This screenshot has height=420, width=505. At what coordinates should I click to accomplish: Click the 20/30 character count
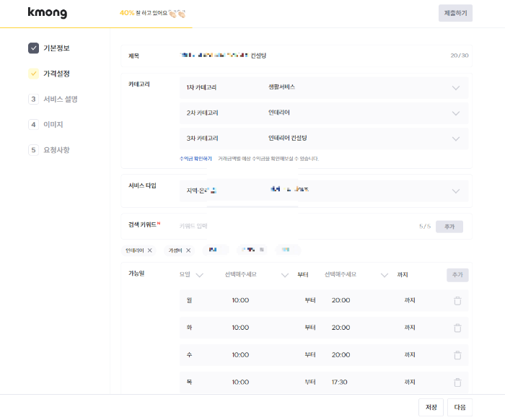tap(460, 56)
